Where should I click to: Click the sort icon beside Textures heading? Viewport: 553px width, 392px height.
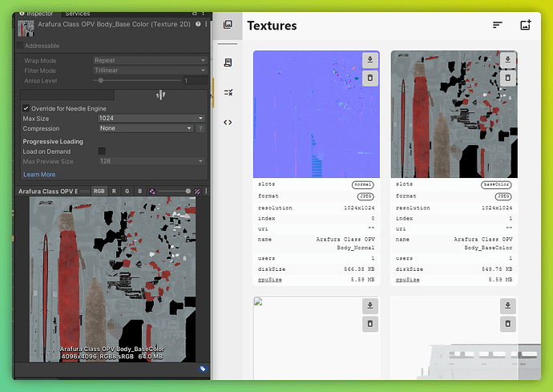pos(498,26)
